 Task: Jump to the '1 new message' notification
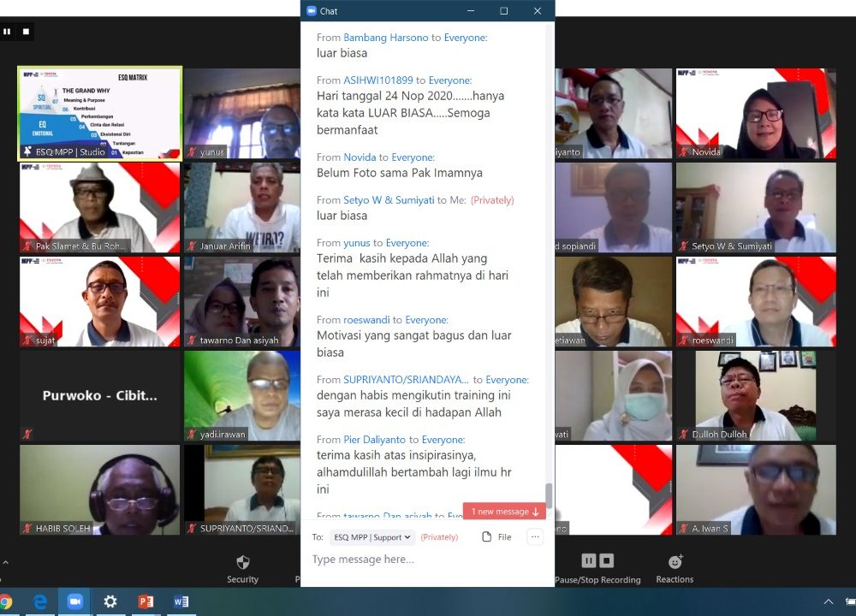tap(504, 512)
